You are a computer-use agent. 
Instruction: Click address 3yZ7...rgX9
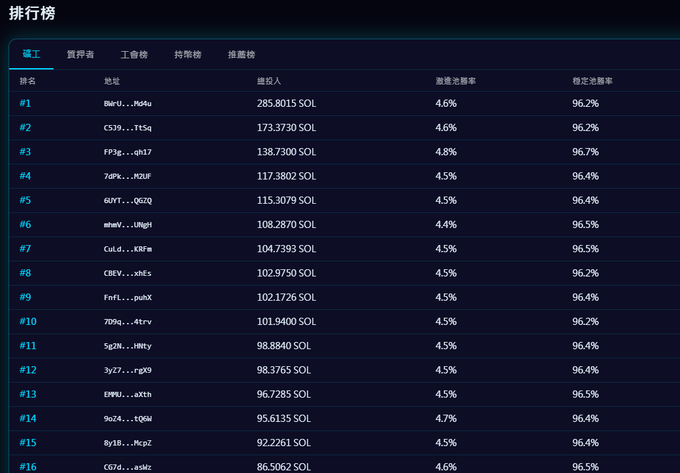tap(128, 370)
